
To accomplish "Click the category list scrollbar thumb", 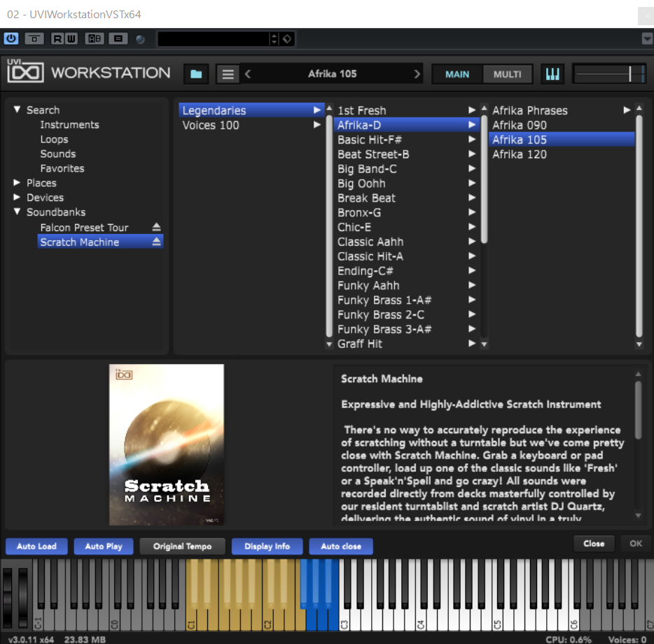I will click(x=485, y=179).
